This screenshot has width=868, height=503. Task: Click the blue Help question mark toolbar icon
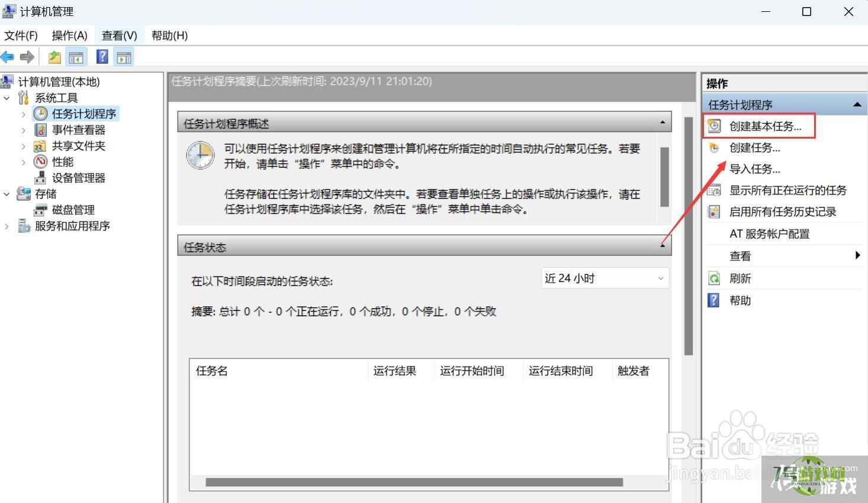point(102,57)
